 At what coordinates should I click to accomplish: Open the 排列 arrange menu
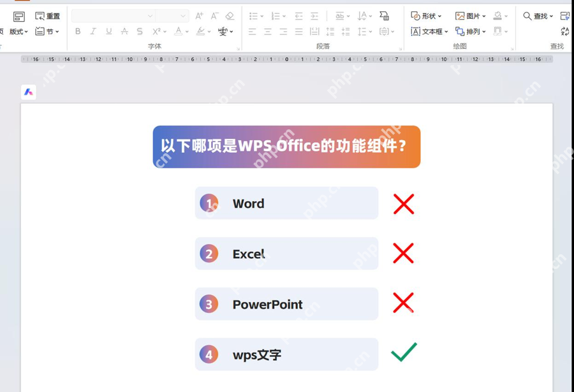471,31
